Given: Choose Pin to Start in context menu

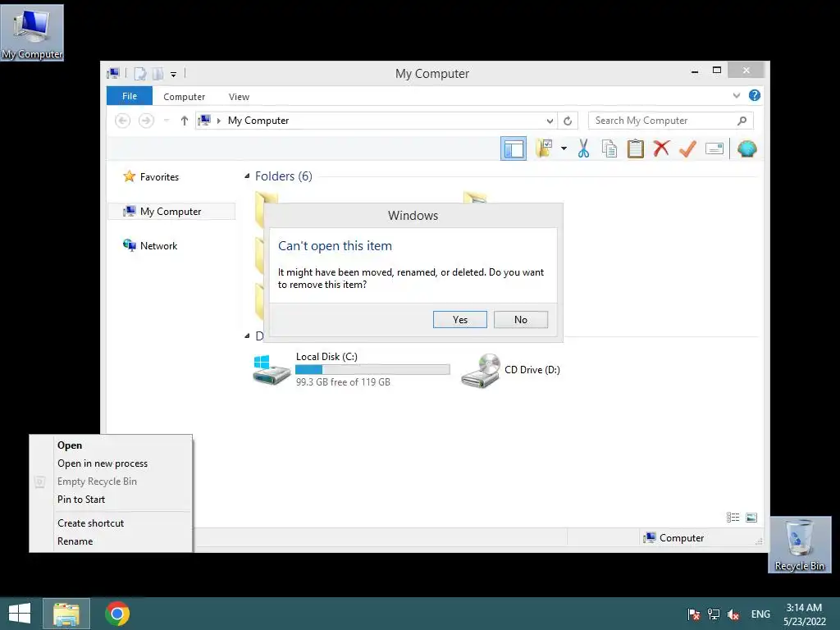Looking at the screenshot, I should 111,500.
